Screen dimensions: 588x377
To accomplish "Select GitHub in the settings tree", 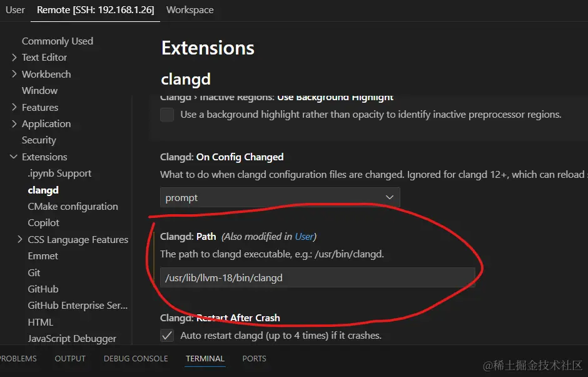I will (43, 289).
